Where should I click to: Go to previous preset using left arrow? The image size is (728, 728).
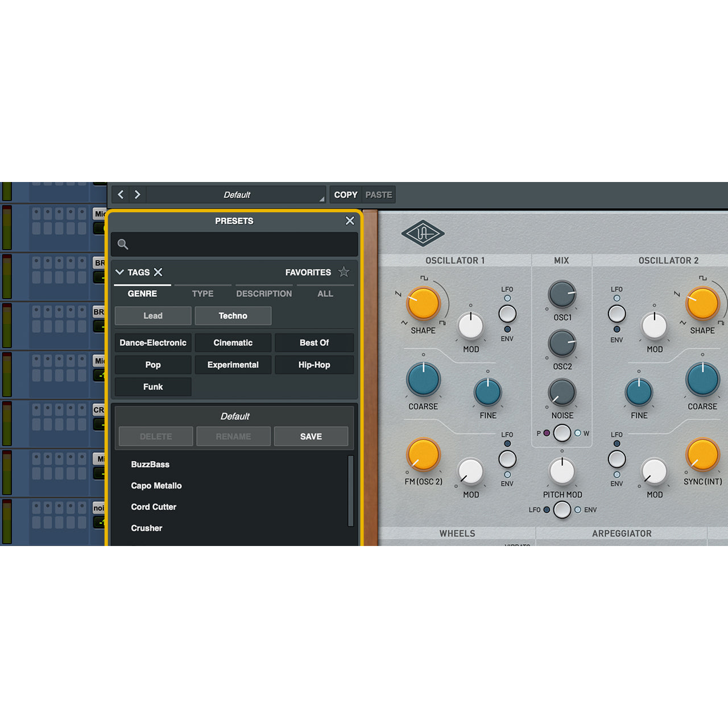(120, 195)
